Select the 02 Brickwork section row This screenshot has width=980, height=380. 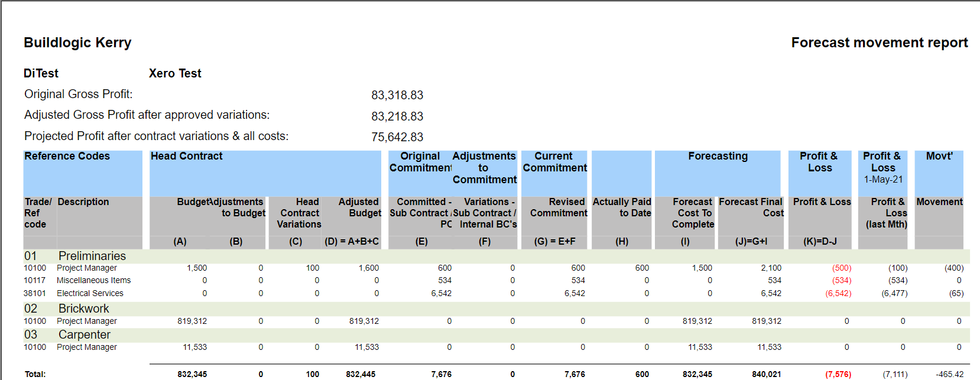(x=497, y=308)
